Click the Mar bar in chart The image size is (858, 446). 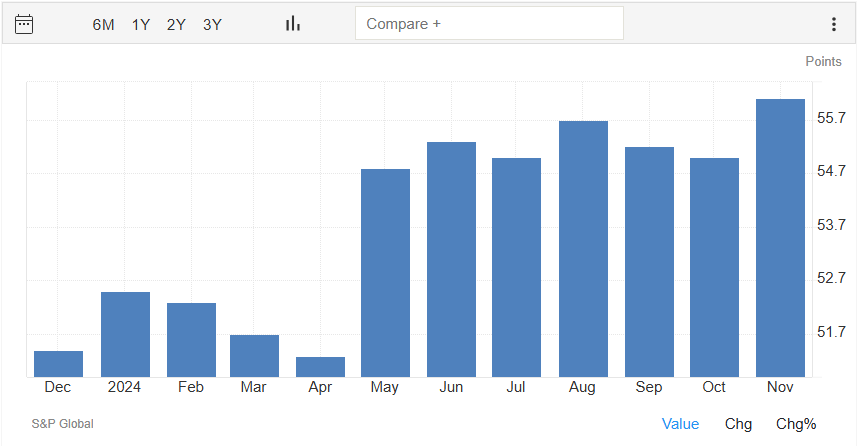click(254, 356)
